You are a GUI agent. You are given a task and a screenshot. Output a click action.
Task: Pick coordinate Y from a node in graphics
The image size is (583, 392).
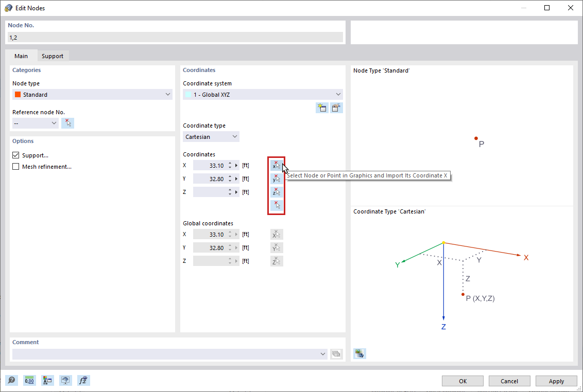pos(276,178)
